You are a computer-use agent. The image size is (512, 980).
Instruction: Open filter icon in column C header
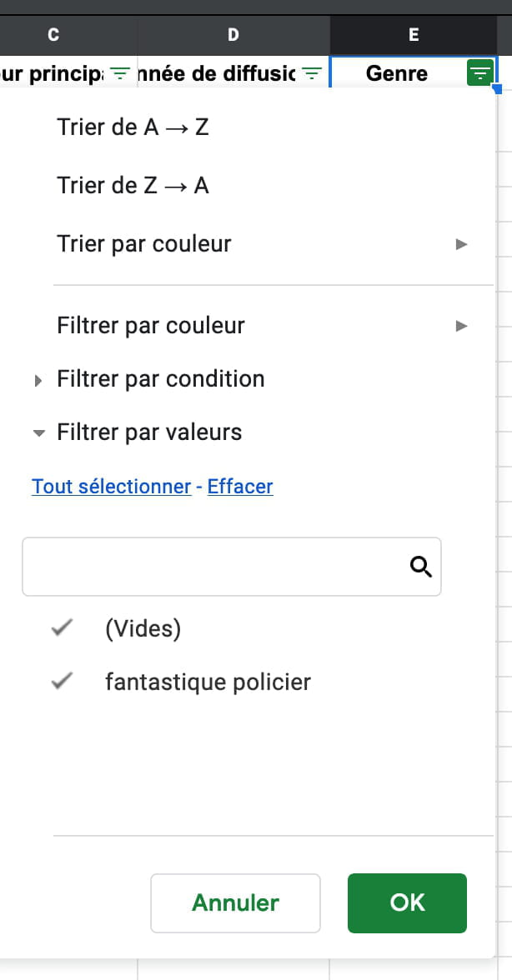click(x=120, y=74)
